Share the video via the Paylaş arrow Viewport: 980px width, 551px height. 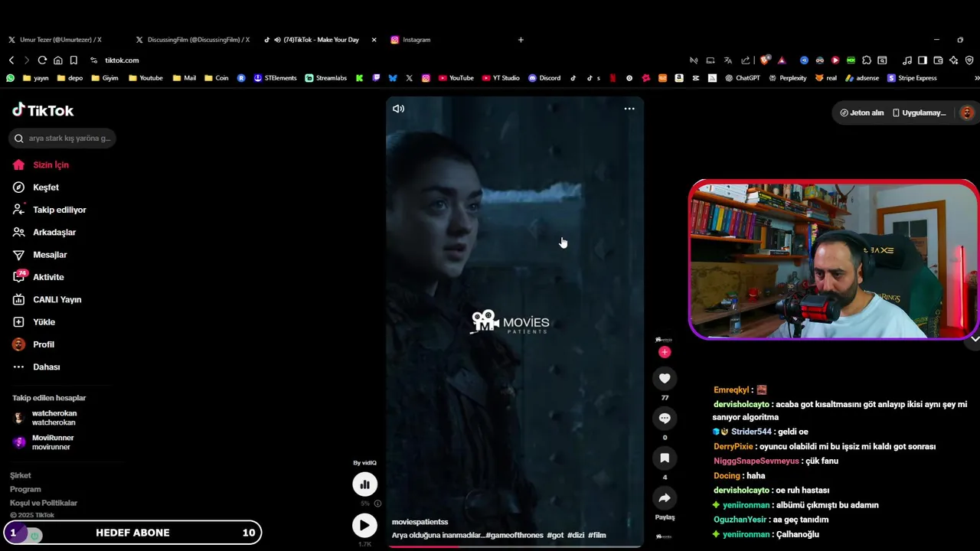pos(665,498)
